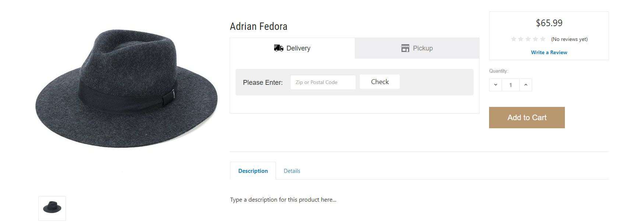
Task: Click the Check button
Action: click(x=380, y=82)
